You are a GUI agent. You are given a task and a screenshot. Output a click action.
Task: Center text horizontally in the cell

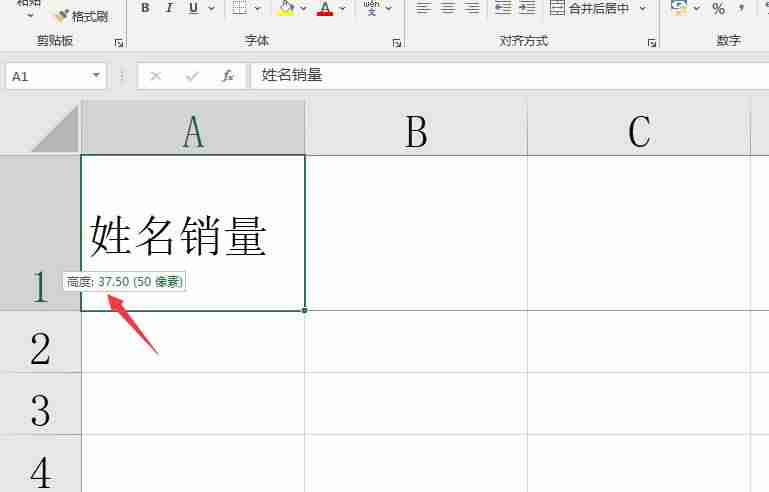(448, 8)
